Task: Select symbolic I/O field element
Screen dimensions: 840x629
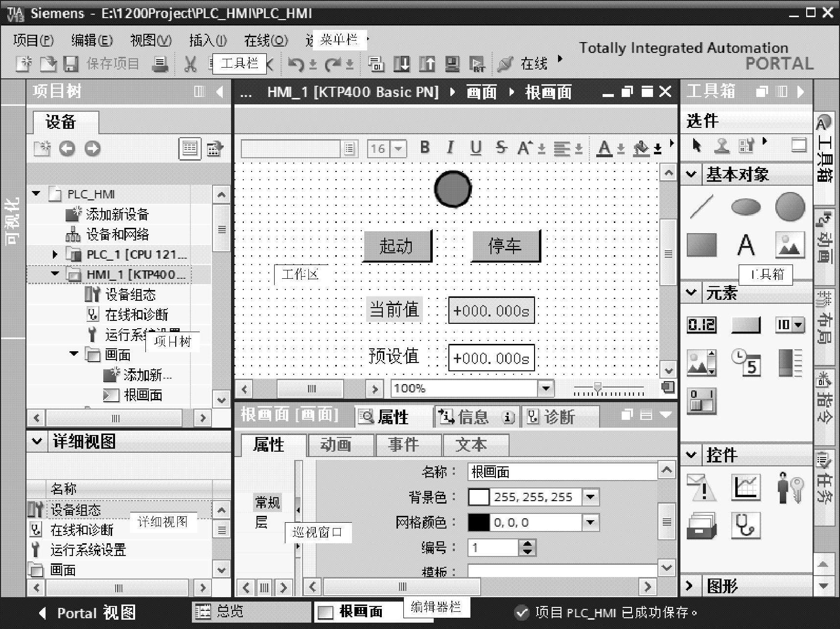Action: click(790, 325)
